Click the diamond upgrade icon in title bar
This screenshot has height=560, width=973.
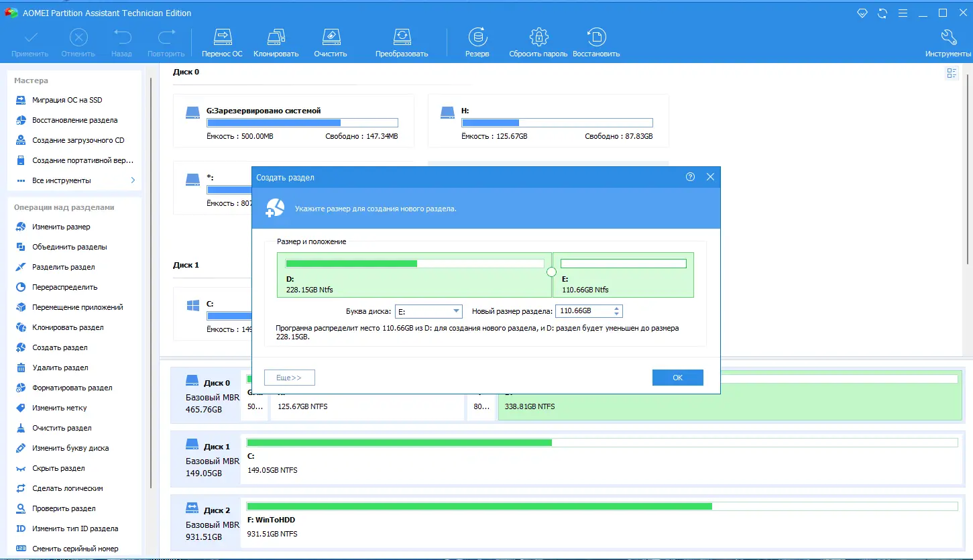pyautogui.click(x=863, y=13)
